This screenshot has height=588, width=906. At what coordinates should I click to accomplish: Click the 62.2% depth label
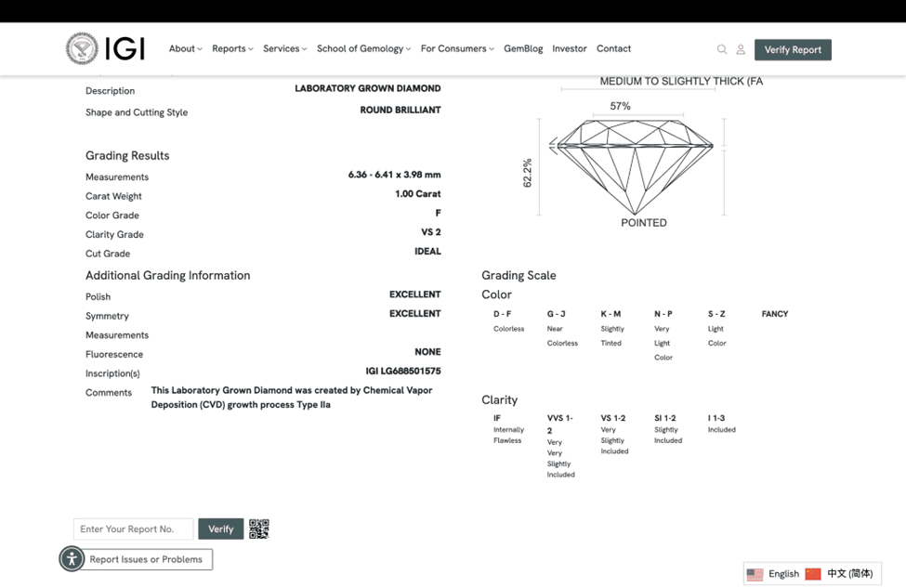(527, 173)
